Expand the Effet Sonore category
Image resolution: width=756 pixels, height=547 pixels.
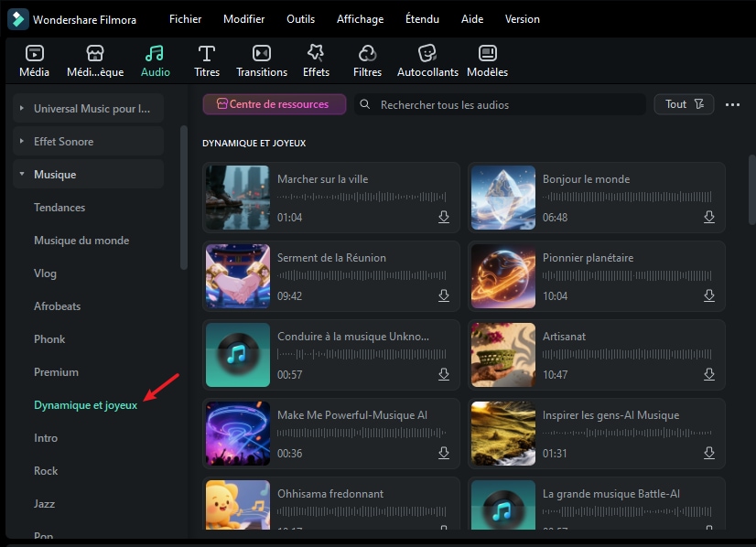22,142
